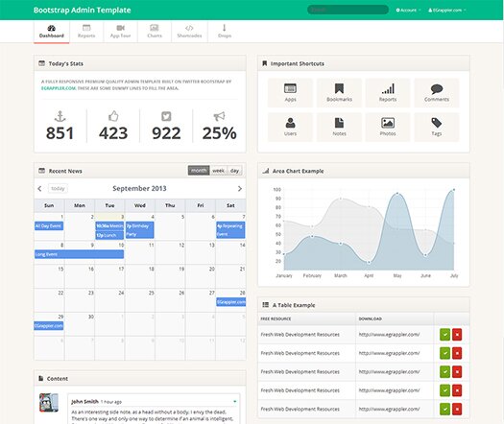Delete second table row with red X
Viewport: 504px width, 424px height.
click(457, 353)
